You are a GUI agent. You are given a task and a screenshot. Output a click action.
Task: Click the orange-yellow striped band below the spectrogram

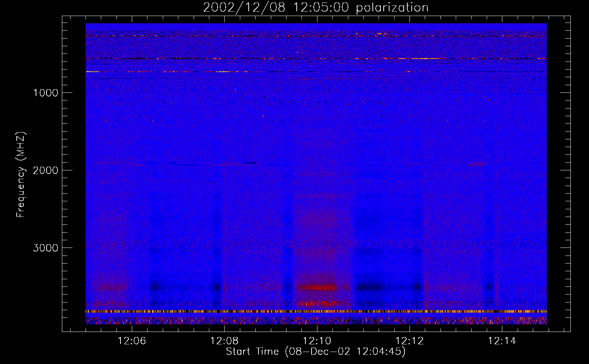coord(316,312)
